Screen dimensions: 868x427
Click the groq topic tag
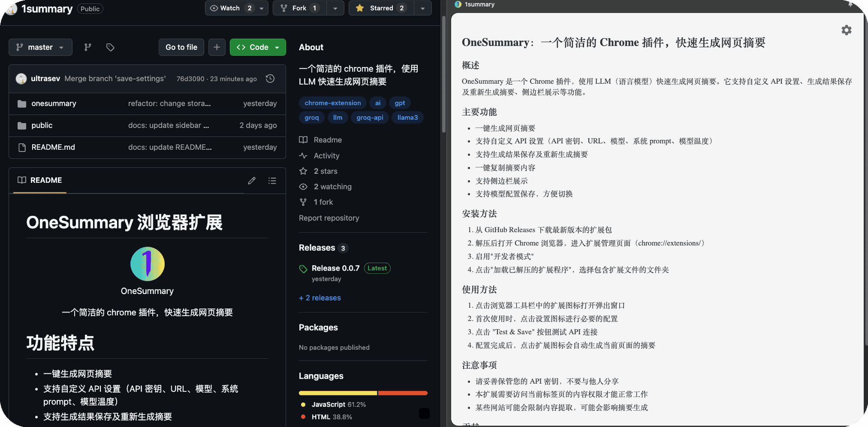(x=311, y=118)
